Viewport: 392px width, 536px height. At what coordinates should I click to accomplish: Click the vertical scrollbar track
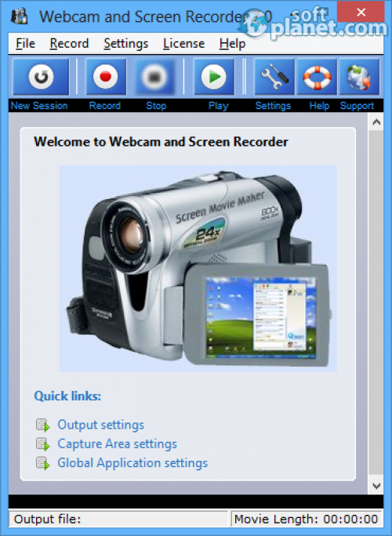click(376, 303)
